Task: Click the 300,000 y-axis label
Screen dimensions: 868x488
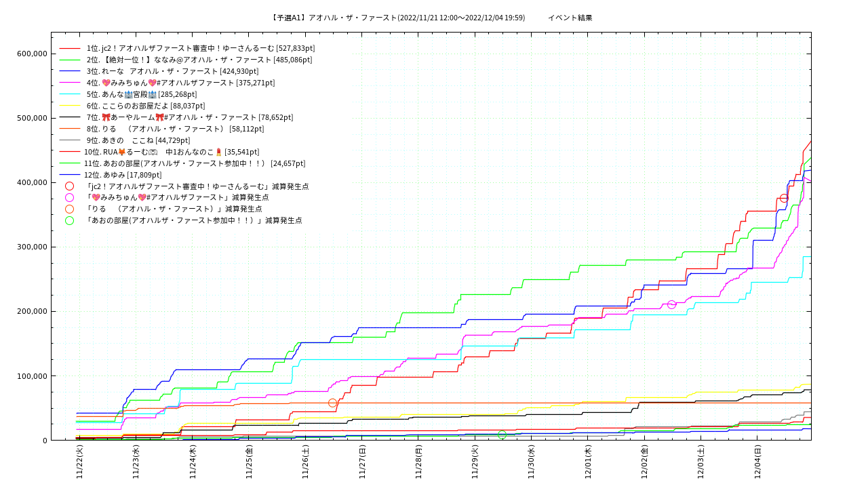Action: click(31, 247)
